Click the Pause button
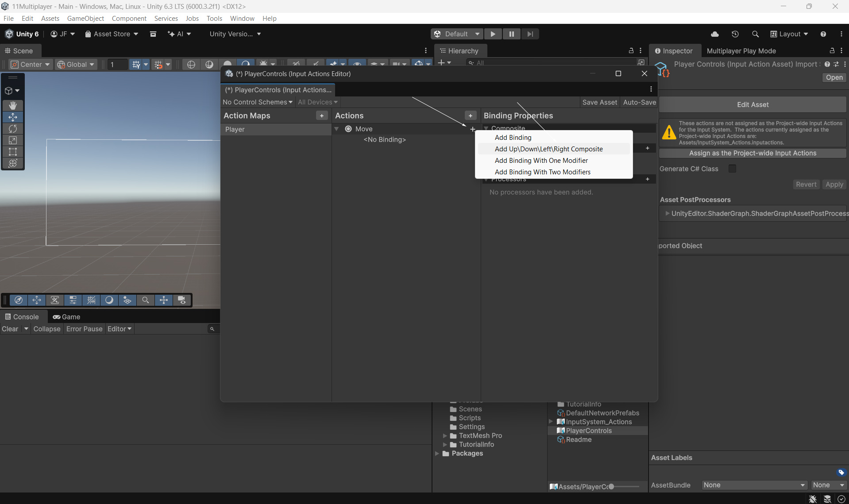 (511, 34)
